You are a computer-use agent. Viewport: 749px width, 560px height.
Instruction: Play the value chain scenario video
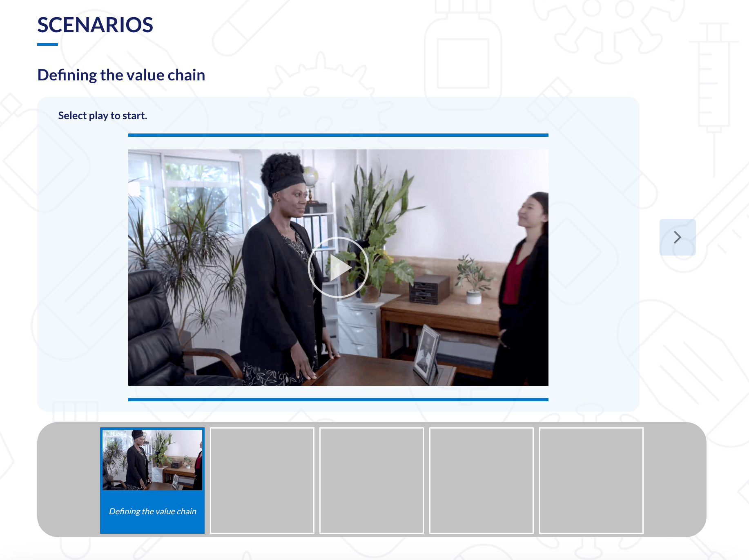[x=338, y=267]
